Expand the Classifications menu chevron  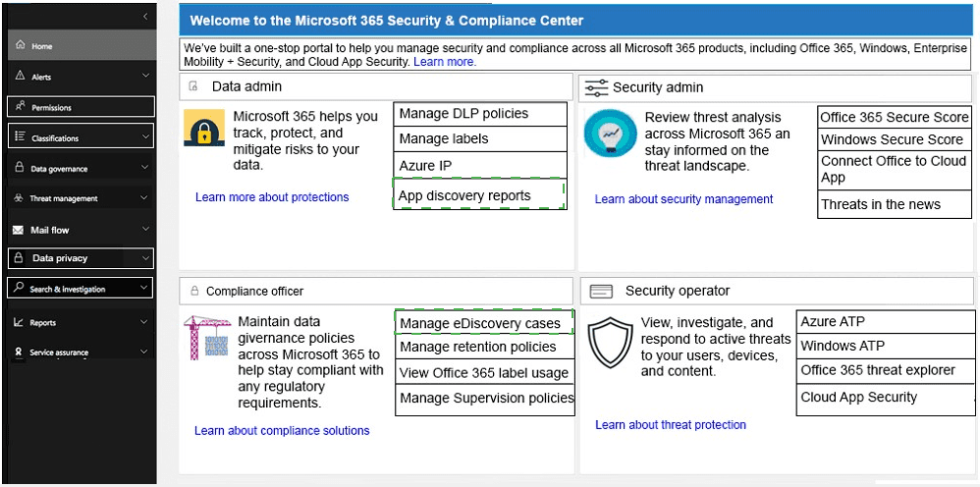pyautogui.click(x=146, y=136)
